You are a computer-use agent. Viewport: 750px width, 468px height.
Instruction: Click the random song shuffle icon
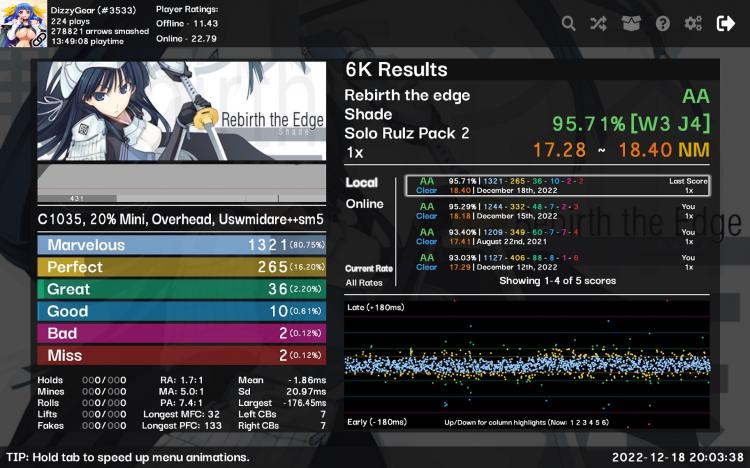click(598, 23)
